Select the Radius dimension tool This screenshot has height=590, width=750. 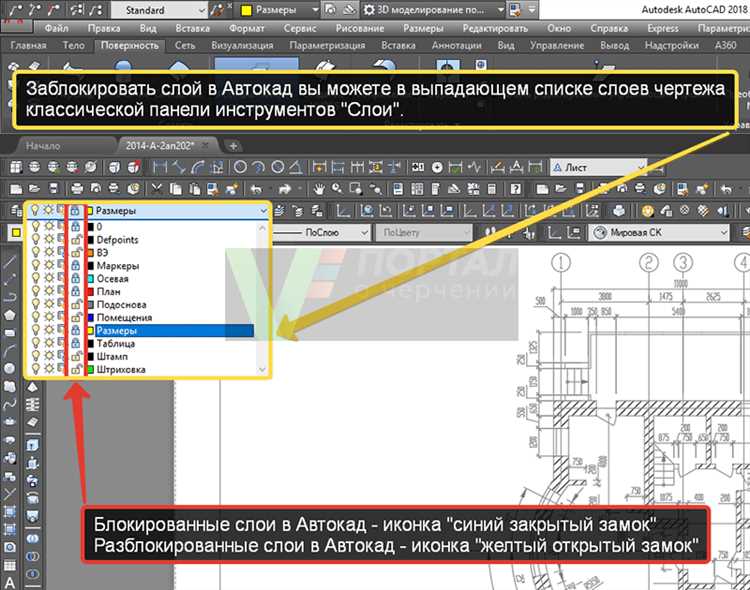coord(240,167)
